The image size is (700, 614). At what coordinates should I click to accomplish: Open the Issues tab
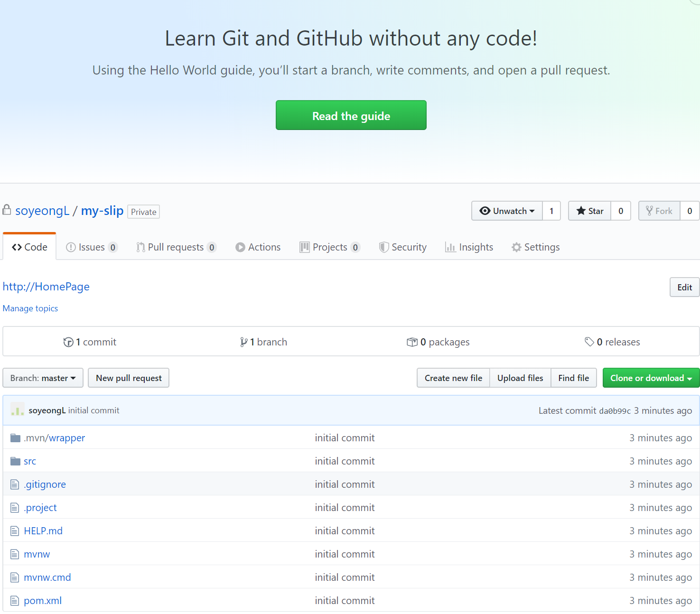click(x=92, y=247)
